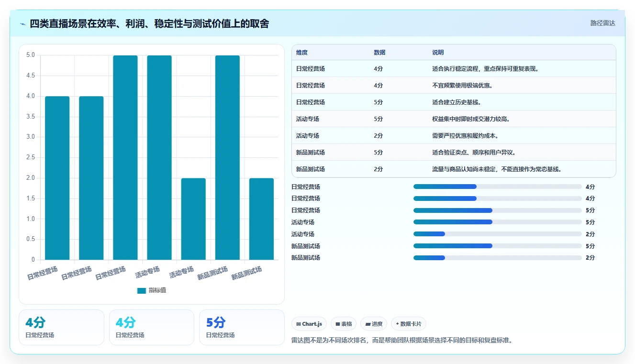Select the Chart.js chip
This screenshot has height=364, width=635.
pos(309,324)
